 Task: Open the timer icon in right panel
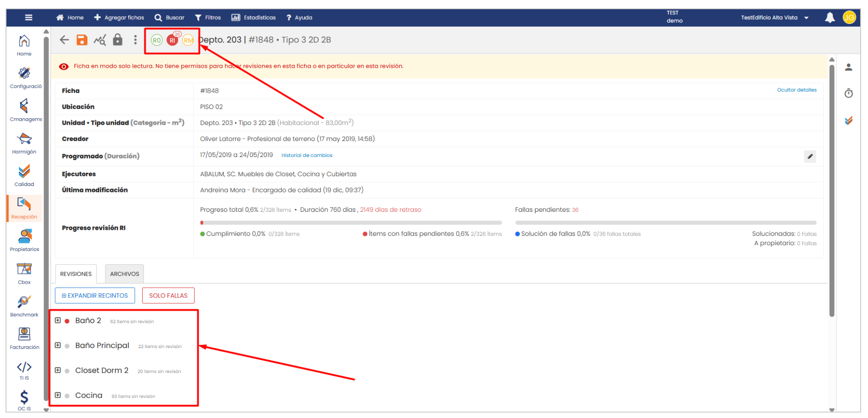(x=849, y=94)
